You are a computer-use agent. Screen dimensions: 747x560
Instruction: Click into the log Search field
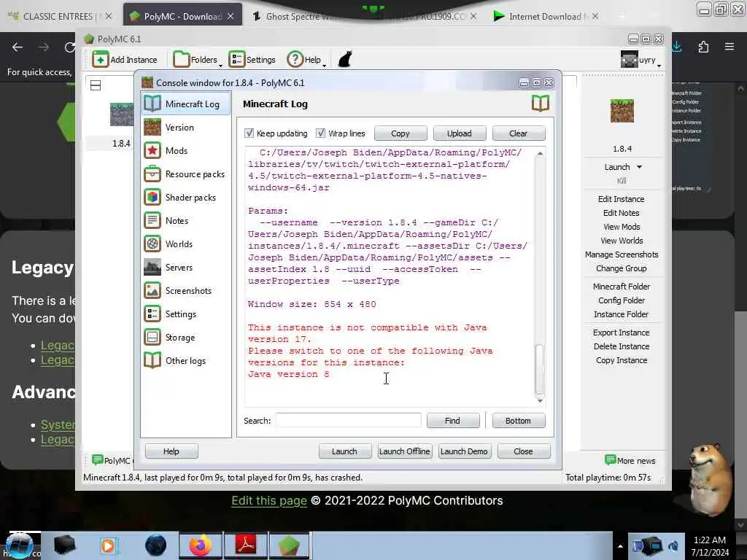tap(348, 421)
